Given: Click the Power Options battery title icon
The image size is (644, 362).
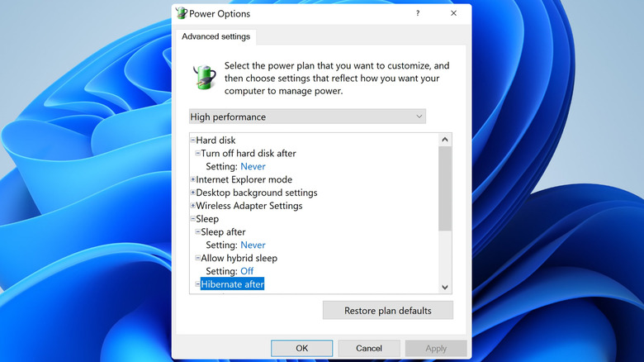Looking at the screenshot, I should 181,13.
